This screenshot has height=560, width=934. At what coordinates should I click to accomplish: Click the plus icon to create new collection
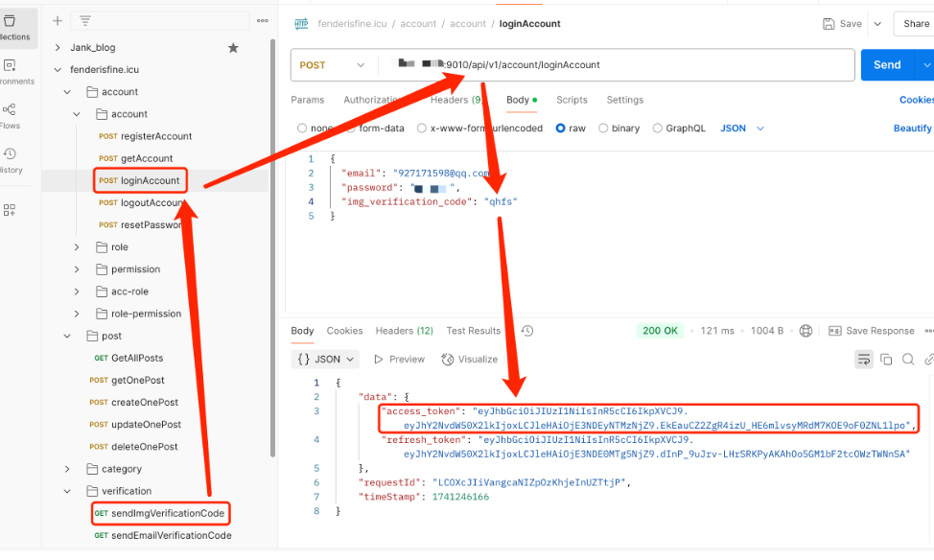click(58, 20)
